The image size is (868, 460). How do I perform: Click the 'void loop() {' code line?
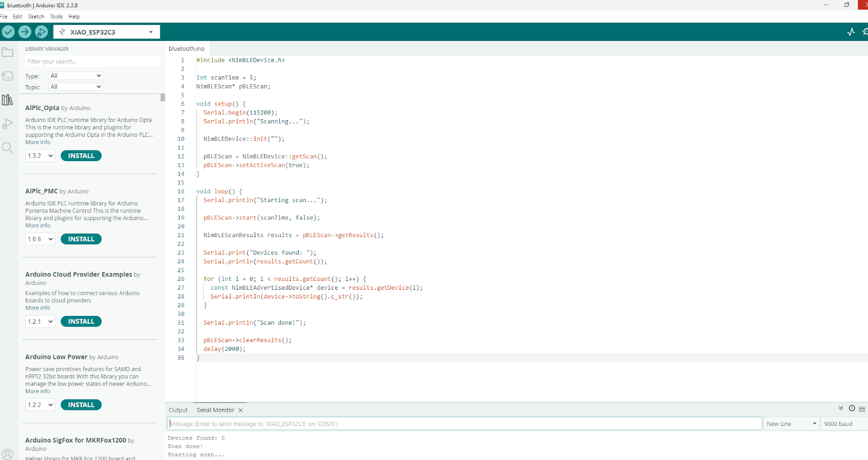[x=219, y=191]
